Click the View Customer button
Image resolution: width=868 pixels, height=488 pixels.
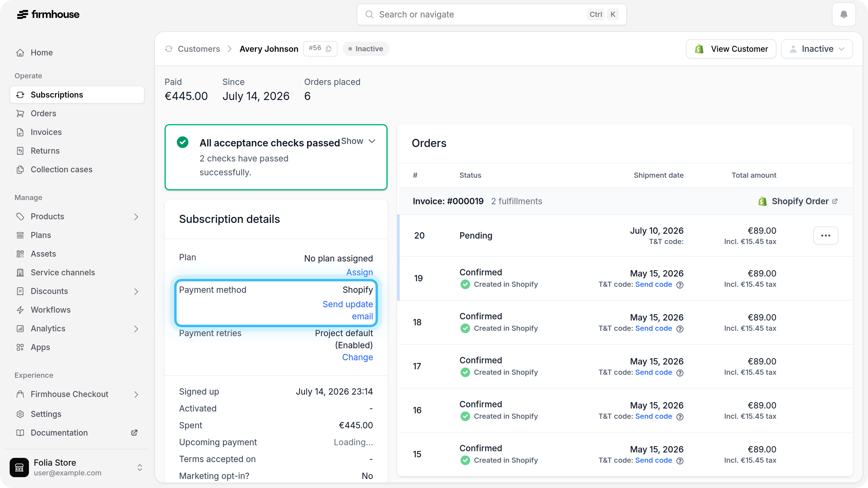[x=731, y=49]
